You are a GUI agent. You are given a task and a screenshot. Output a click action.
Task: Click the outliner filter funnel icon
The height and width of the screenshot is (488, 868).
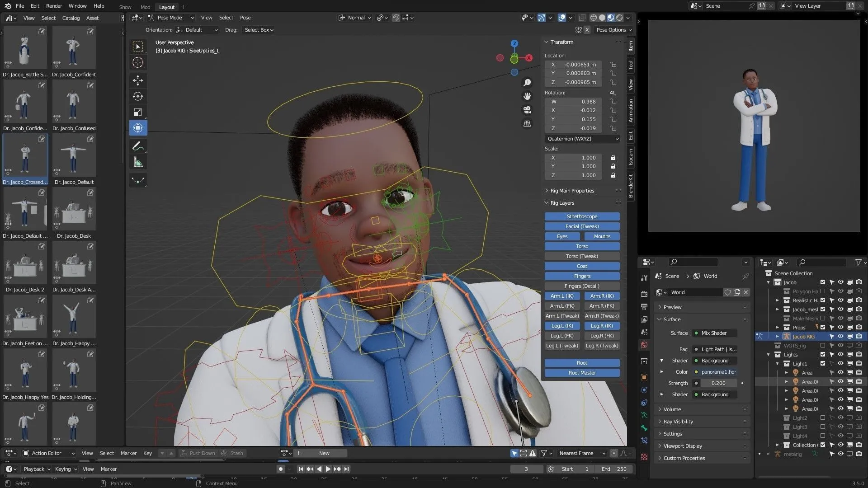coord(859,262)
